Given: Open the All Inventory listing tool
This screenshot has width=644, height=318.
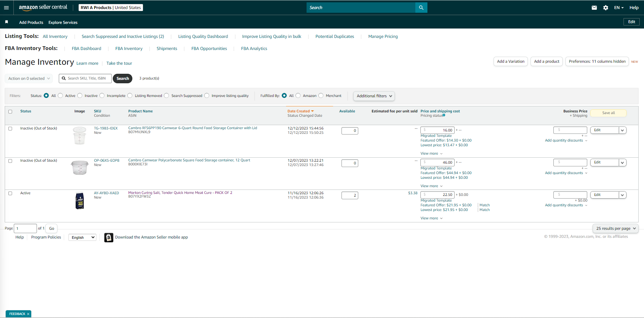Looking at the screenshot, I should tap(55, 37).
